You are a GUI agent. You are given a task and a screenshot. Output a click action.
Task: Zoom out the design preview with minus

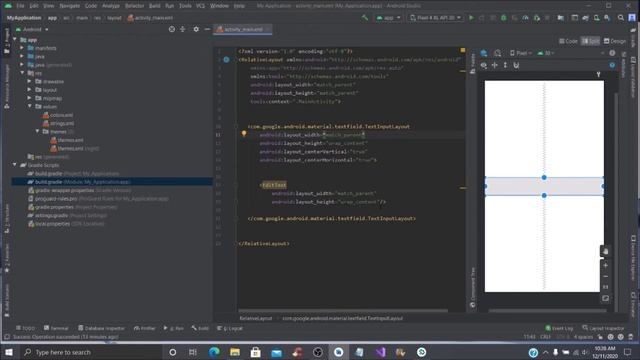tap(605, 276)
